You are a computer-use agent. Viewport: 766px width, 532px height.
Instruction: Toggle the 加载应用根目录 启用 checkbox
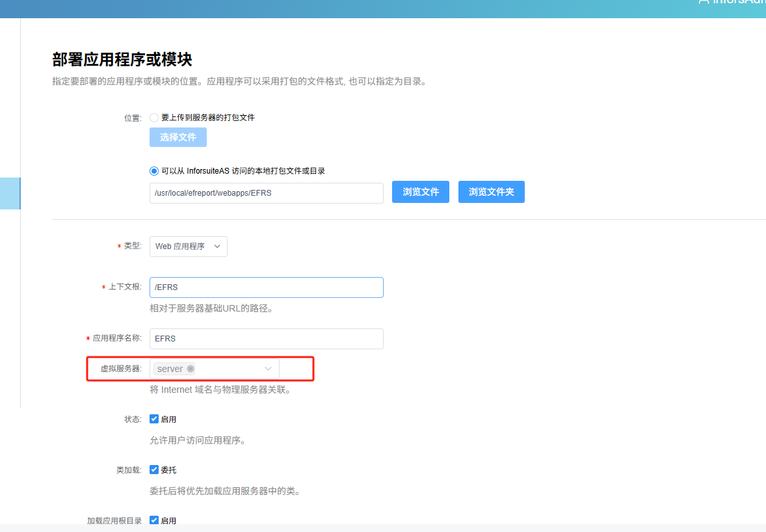coord(154,520)
